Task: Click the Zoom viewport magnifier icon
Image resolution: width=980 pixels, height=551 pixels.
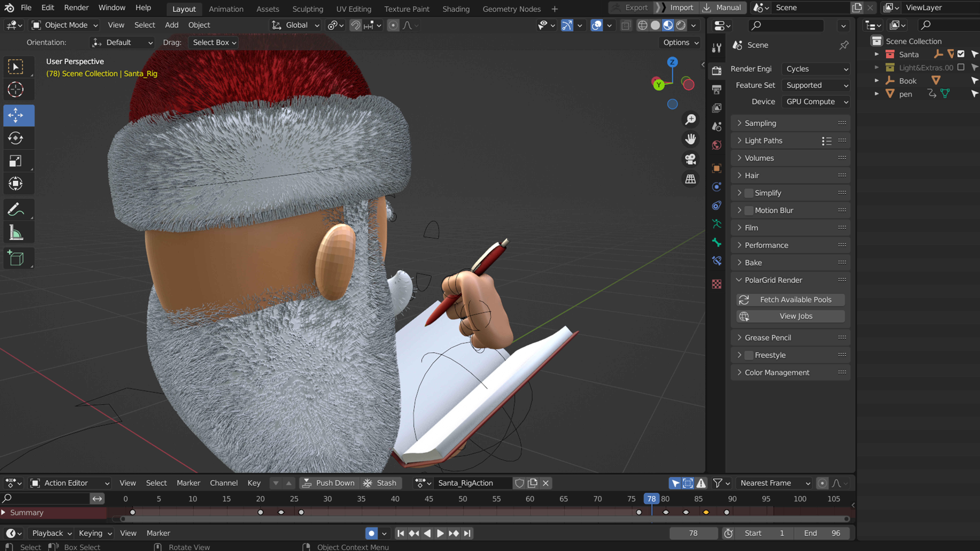Action: (690, 119)
